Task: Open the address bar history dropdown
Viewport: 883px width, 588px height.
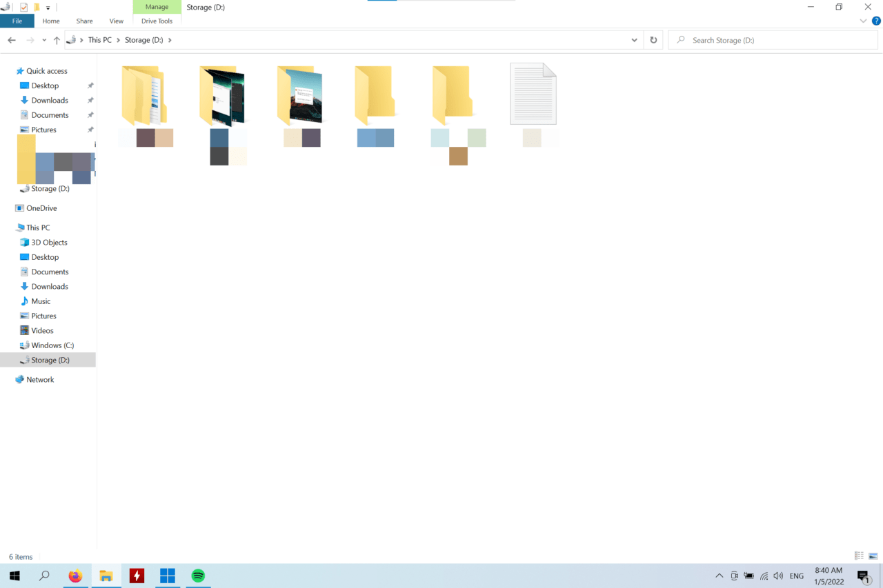Action: (x=634, y=39)
